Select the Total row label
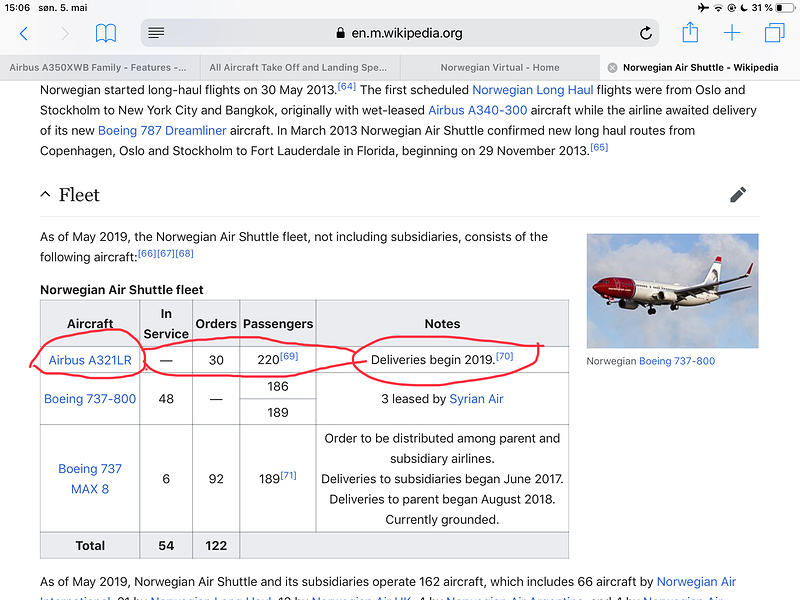The height and width of the screenshot is (600, 800). coord(90,546)
